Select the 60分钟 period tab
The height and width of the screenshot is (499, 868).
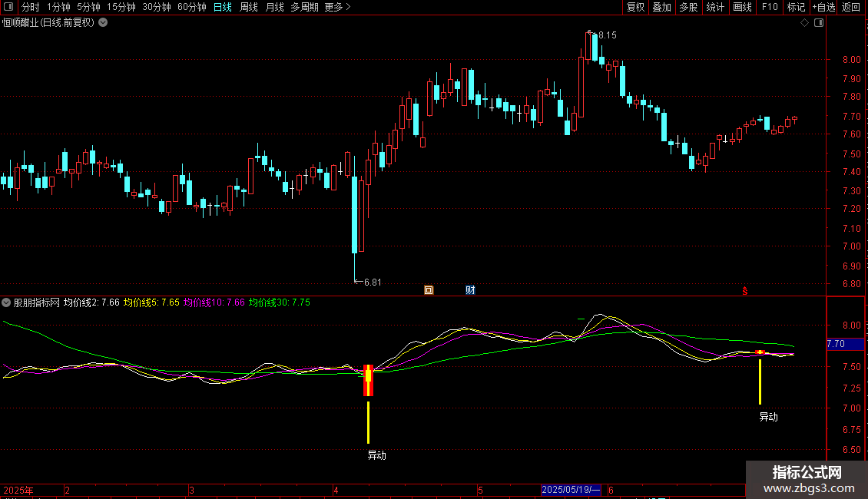coord(191,7)
